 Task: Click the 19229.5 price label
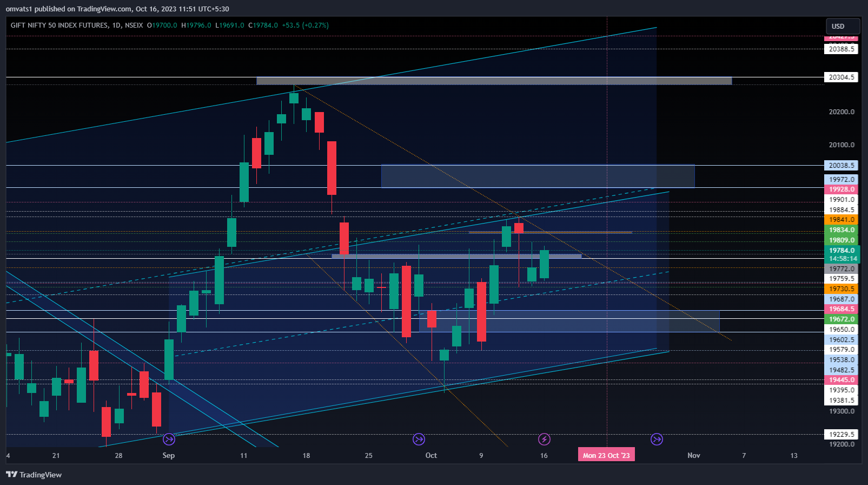(842, 434)
